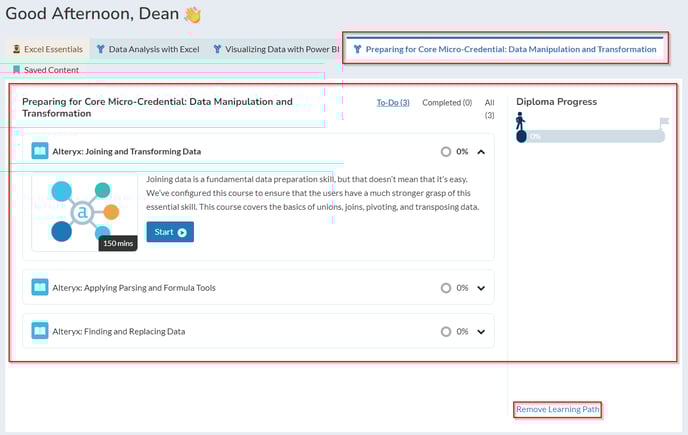Image resolution: width=688 pixels, height=435 pixels.
Task: Toggle completion circle for Joining and Transforming Data
Action: coord(446,151)
